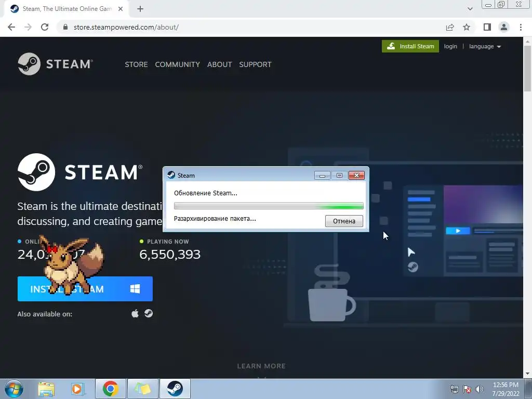Click the SteamOS download icon

click(149, 313)
